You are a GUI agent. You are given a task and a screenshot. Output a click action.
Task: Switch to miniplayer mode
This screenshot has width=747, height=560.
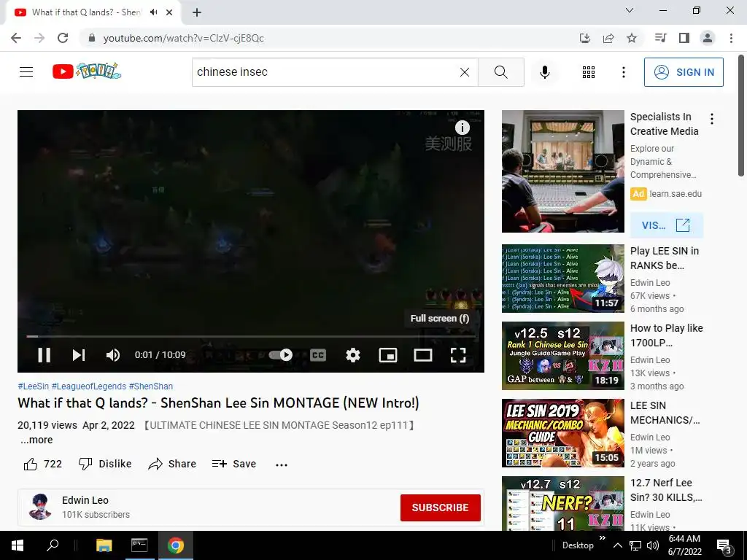click(388, 355)
